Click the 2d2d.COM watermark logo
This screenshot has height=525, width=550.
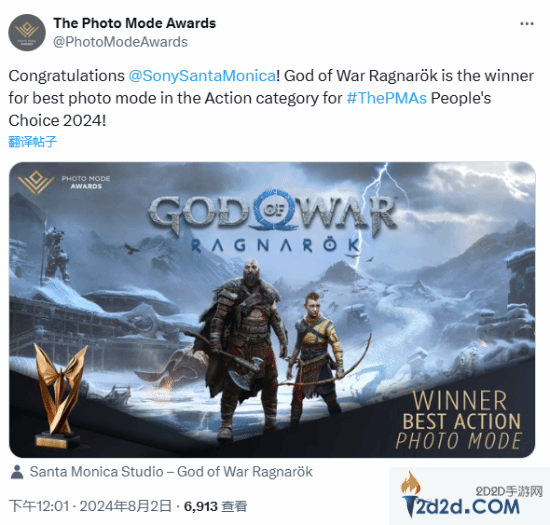coord(462,507)
